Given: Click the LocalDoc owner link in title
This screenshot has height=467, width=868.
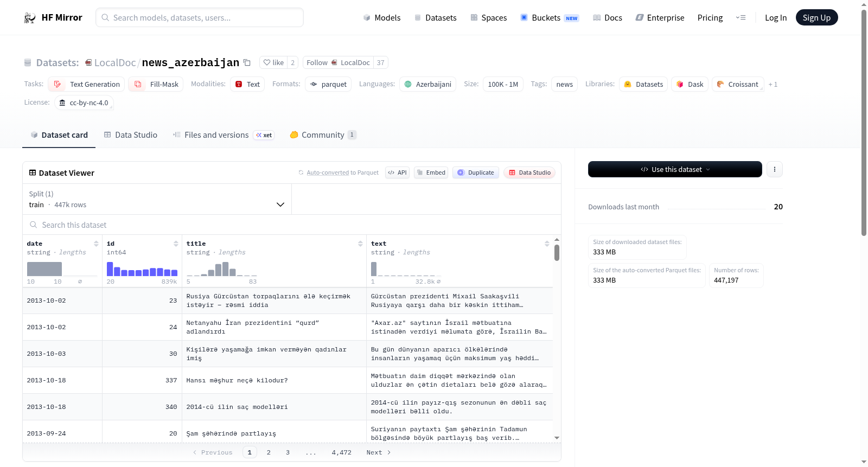Looking at the screenshot, I should tap(115, 62).
